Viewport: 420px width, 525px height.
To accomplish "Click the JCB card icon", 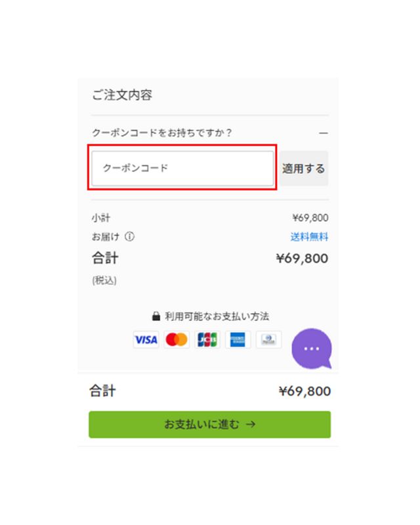I will [x=207, y=339].
